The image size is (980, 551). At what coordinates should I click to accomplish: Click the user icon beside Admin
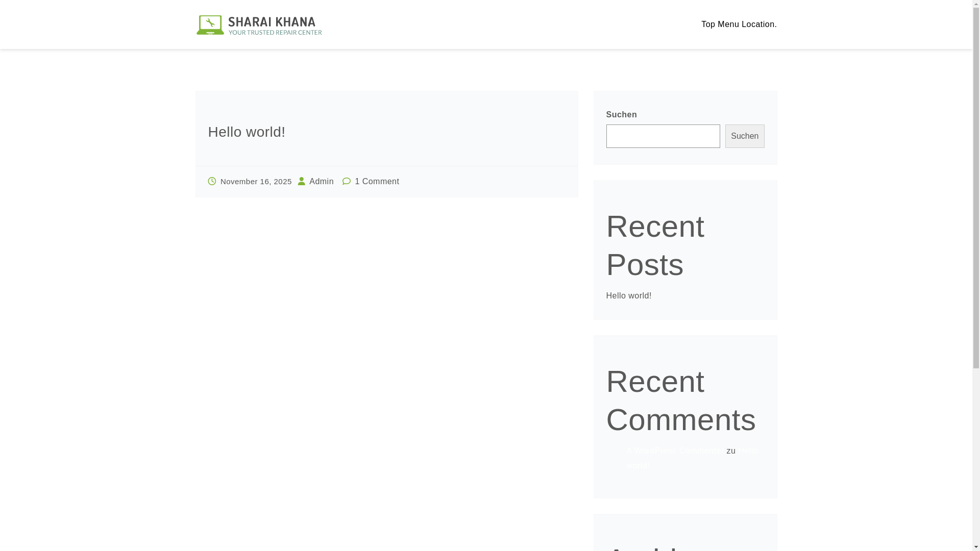(302, 181)
